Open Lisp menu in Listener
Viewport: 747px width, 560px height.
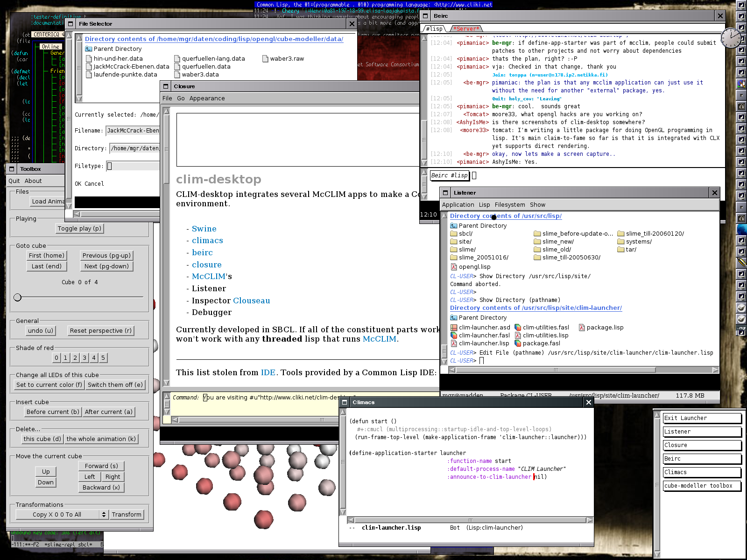(x=485, y=205)
